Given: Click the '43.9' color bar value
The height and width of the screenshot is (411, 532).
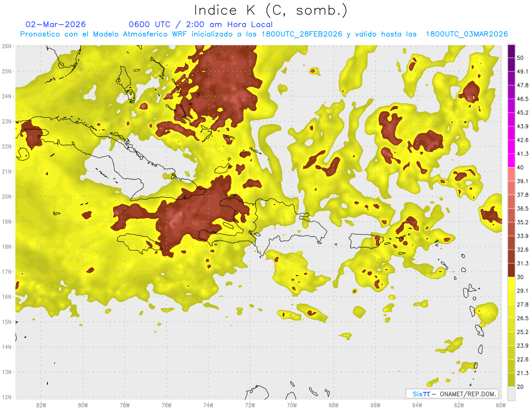Looking at the screenshot, I should pos(522,126).
